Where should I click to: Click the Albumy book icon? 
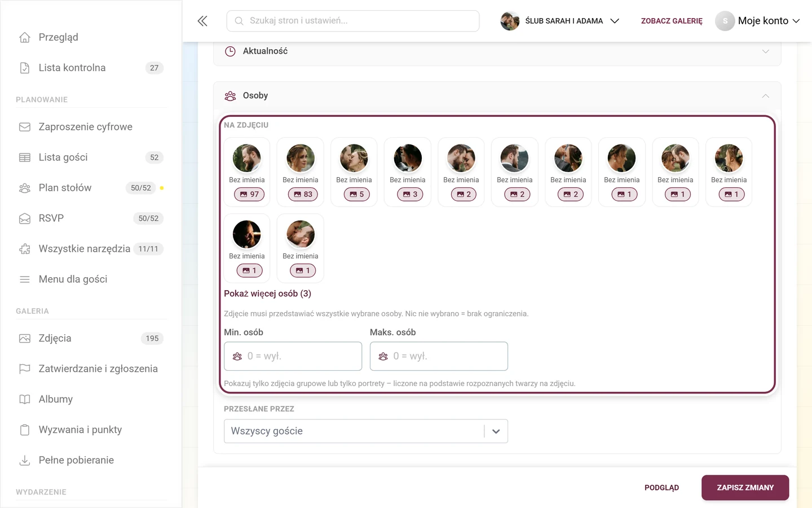[x=25, y=400]
